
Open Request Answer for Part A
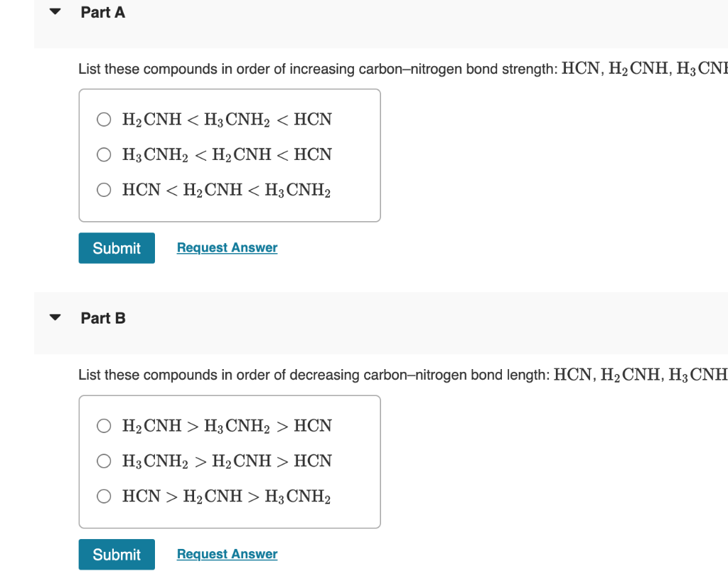(x=227, y=247)
